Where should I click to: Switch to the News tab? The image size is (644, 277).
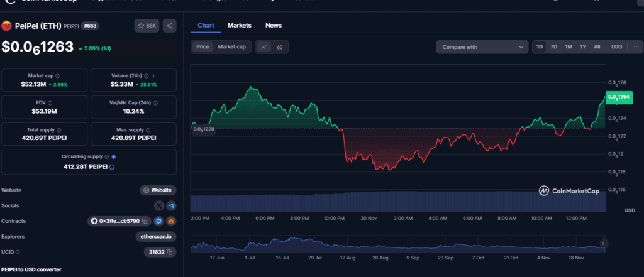point(274,26)
